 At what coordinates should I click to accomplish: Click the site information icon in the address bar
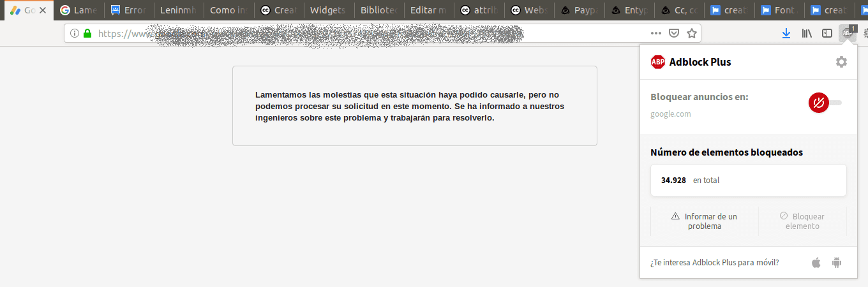point(75,33)
